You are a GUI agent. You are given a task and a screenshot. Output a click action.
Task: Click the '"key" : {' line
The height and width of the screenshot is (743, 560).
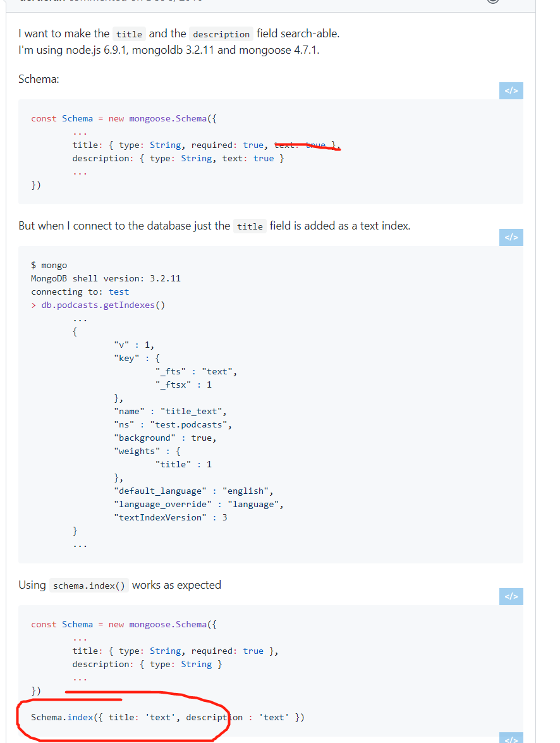[x=137, y=359]
